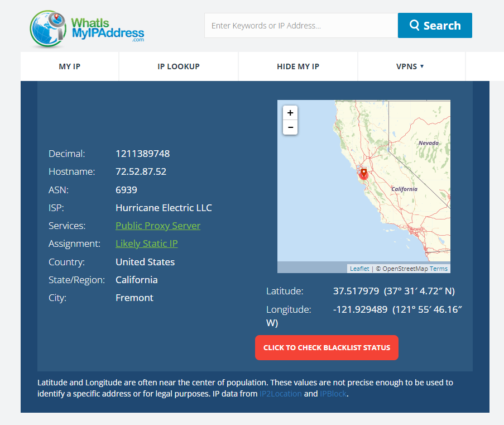Open the MY IP tab

[70, 66]
